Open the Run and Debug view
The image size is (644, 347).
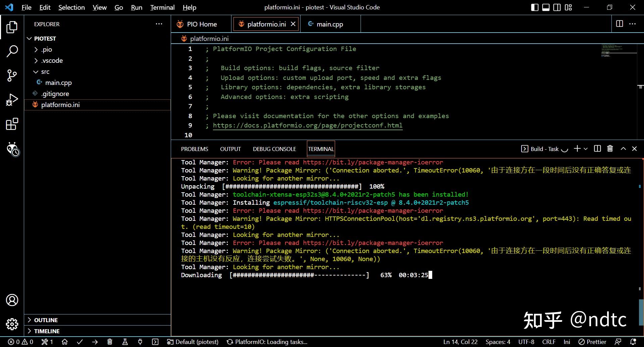(x=12, y=100)
